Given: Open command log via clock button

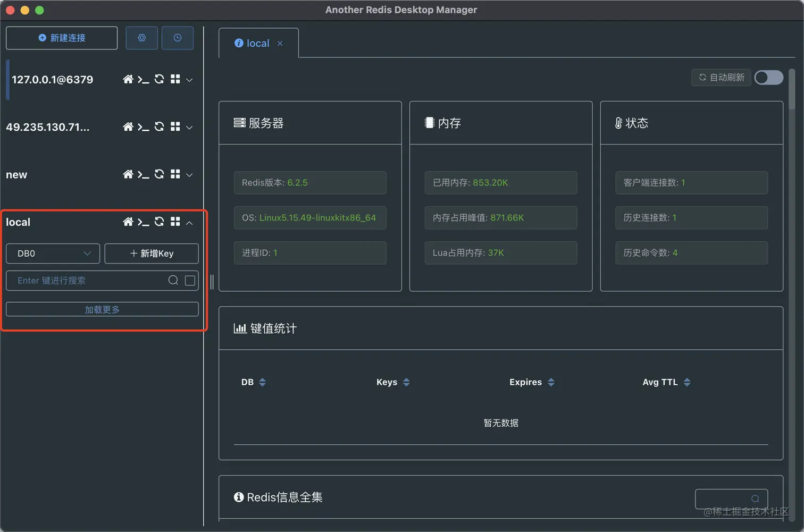Looking at the screenshot, I should point(178,38).
